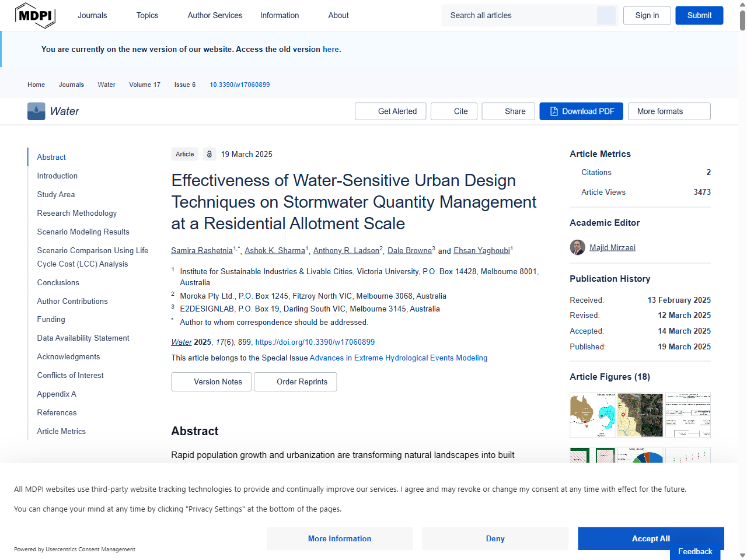Image resolution: width=747 pixels, height=560 pixels.
Task: Open the Topics dropdown
Action: pos(147,15)
